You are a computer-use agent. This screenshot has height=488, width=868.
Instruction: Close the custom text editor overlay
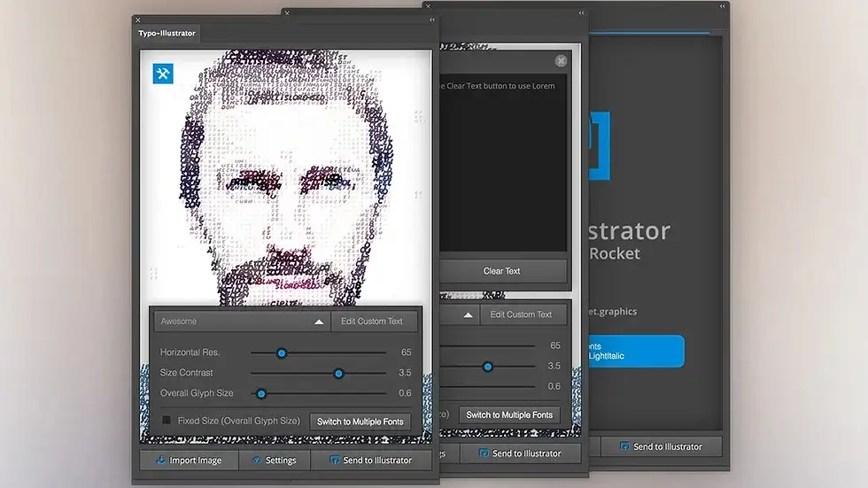(x=561, y=61)
